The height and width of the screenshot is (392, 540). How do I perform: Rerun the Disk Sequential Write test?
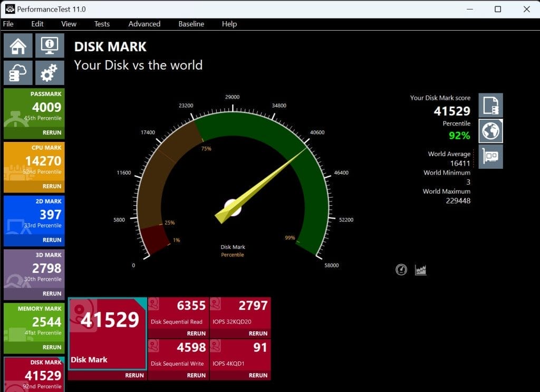coord(196,376)
